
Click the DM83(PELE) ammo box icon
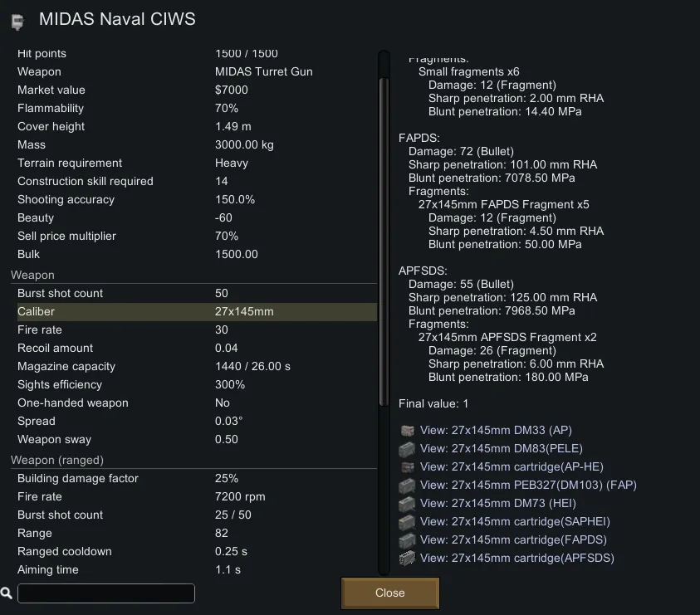coord(407,448)
